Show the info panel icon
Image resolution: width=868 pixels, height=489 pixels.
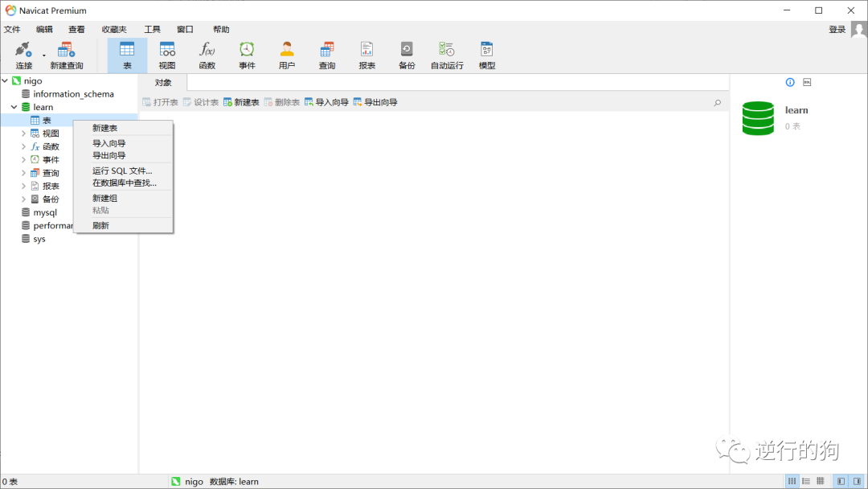click(790, 83)
